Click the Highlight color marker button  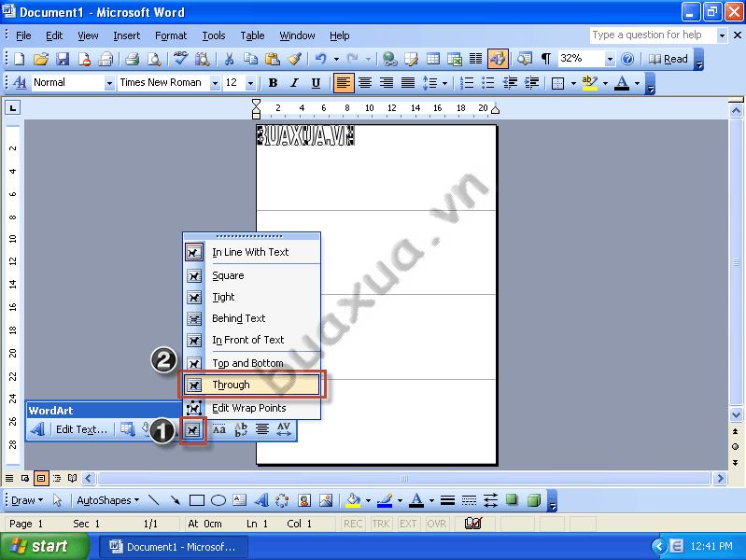point(590,83)
